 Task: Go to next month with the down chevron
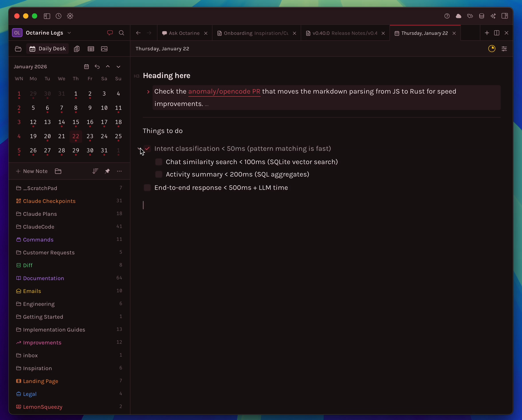[x=118, y=67]
